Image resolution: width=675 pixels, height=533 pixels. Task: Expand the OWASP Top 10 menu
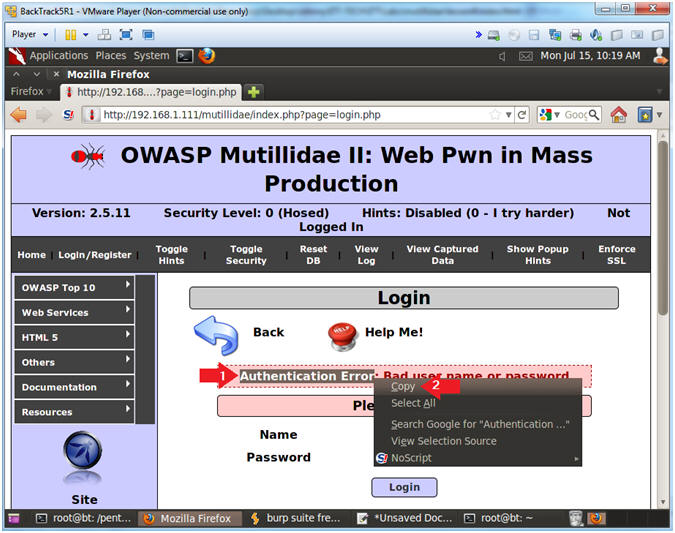tap(74, 288)
